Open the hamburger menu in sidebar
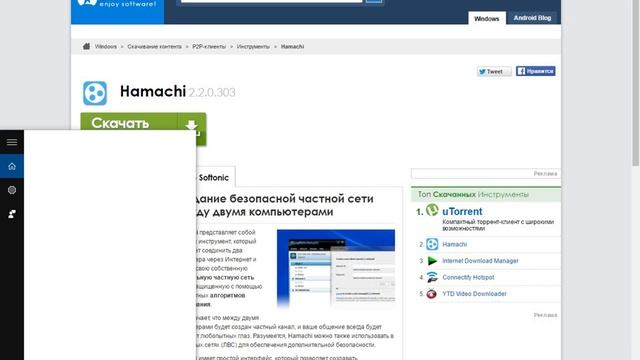The image size is (640, 360). pyautogui.click(x=12, y=142)
